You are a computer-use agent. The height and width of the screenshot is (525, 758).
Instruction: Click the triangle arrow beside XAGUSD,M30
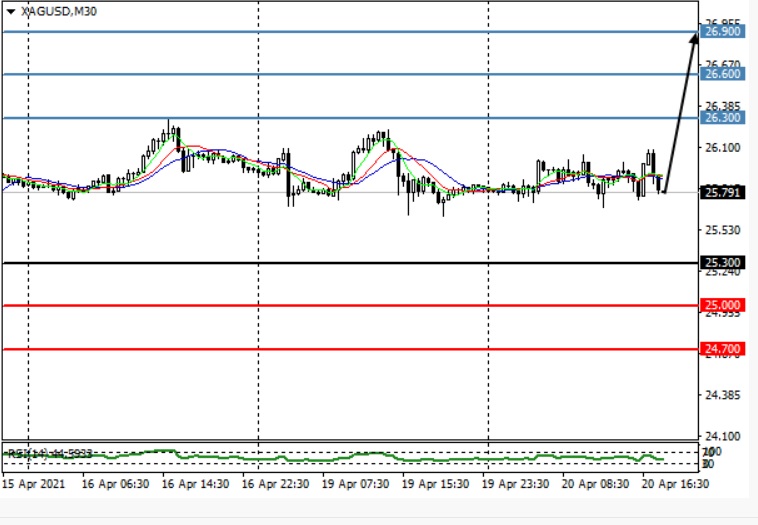click(11, 12)
